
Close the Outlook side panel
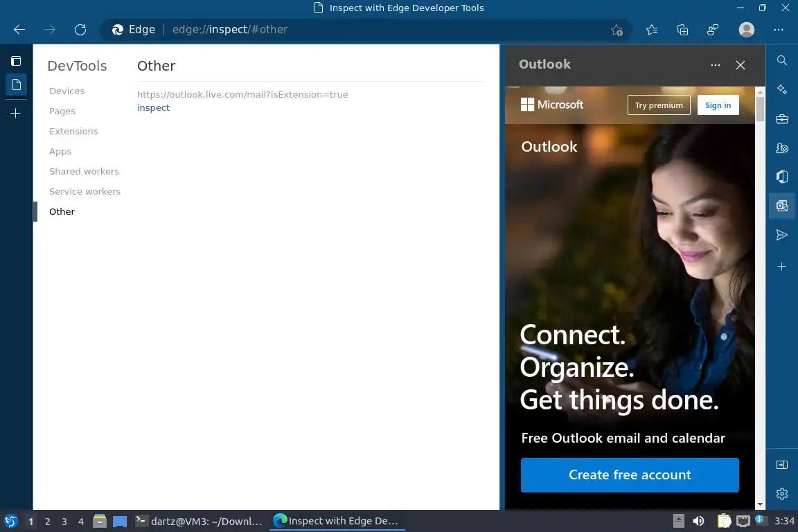[741, 65]
